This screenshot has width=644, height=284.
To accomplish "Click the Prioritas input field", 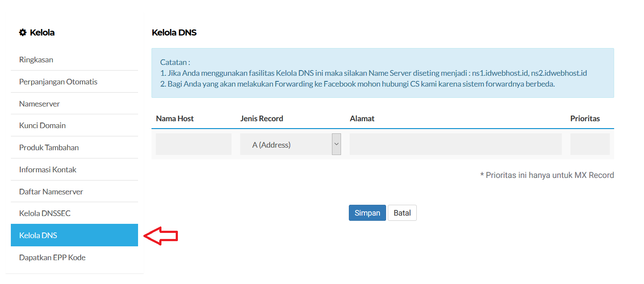I will [590, 144].
